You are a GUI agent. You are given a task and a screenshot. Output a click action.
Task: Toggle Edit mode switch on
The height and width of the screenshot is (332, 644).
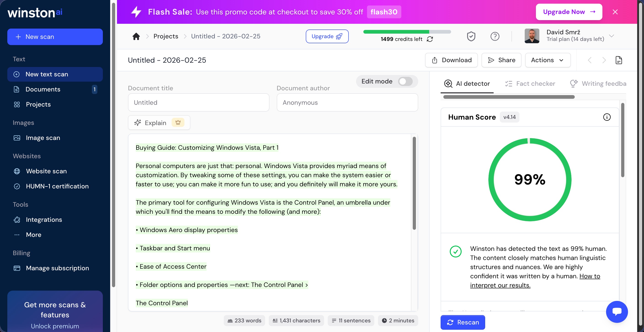(405, 81)
